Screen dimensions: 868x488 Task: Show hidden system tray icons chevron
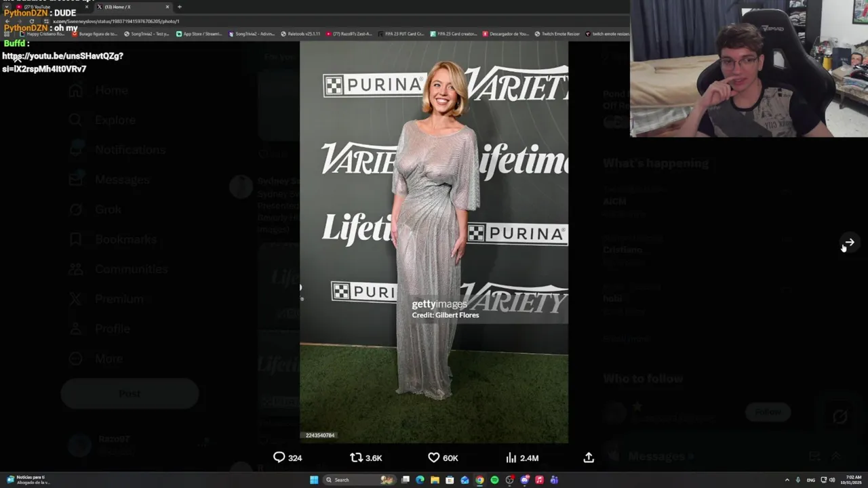pyautogui.click(x=787, y=480)
